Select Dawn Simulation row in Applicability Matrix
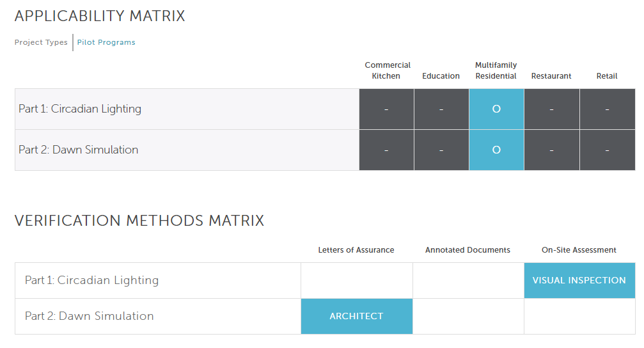This screenshot has height=348, width=644. tap(79, 150)
